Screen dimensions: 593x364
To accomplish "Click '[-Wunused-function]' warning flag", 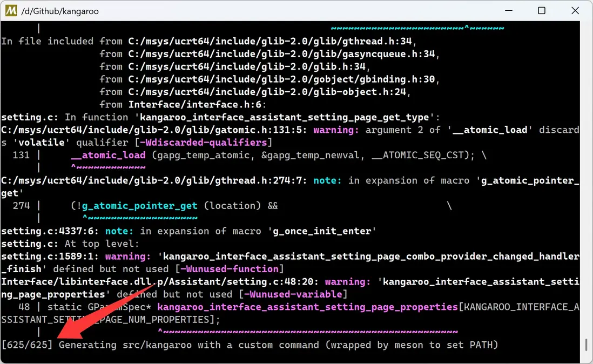I will coord(229,269).
